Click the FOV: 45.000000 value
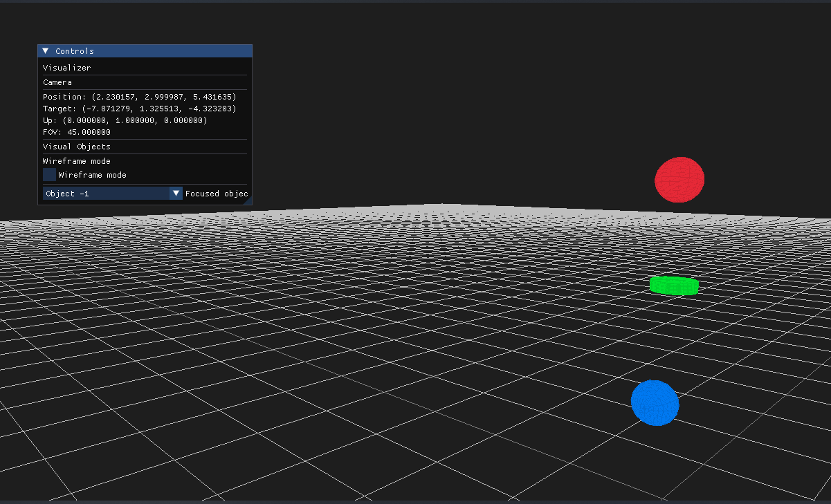This screenshot has width=831, height=504. click(x=77, y=132)
